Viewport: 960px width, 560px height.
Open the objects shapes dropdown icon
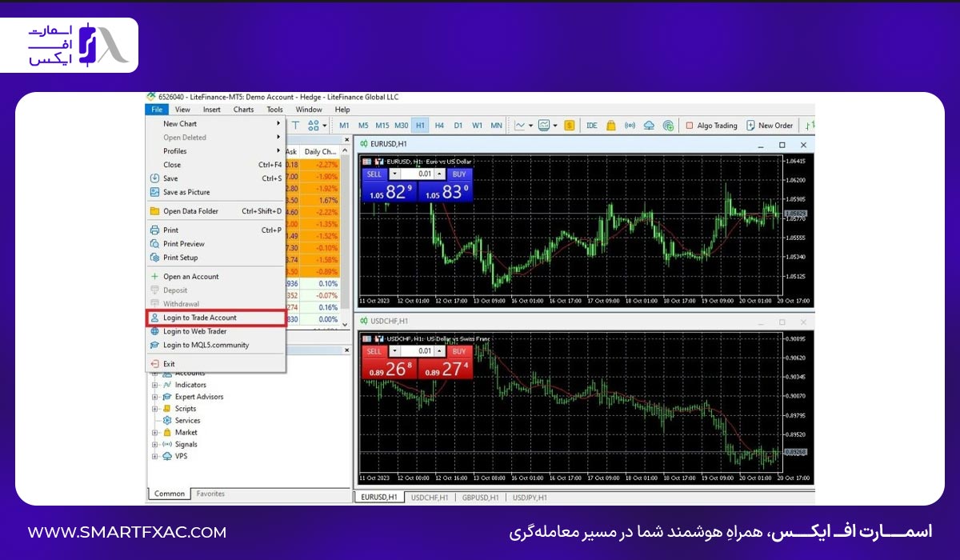point(316,126)
